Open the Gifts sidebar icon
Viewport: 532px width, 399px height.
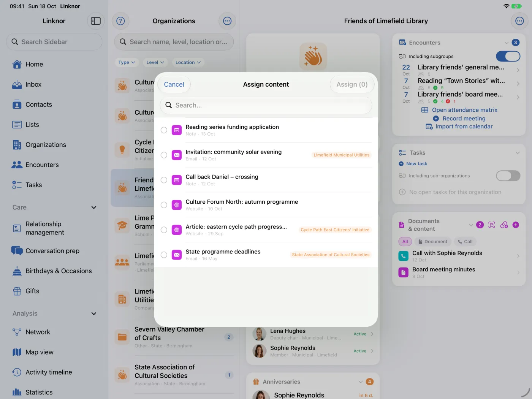17,291
